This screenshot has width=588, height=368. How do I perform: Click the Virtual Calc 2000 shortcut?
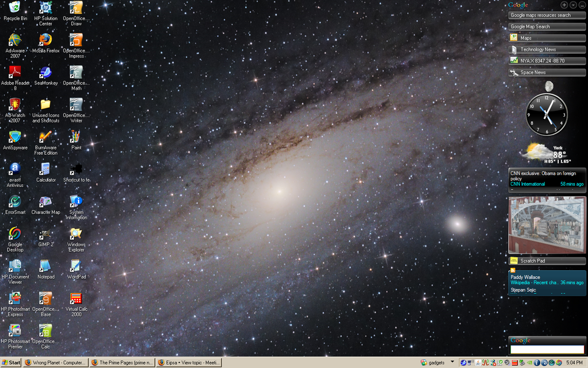[x=76, y=304]
